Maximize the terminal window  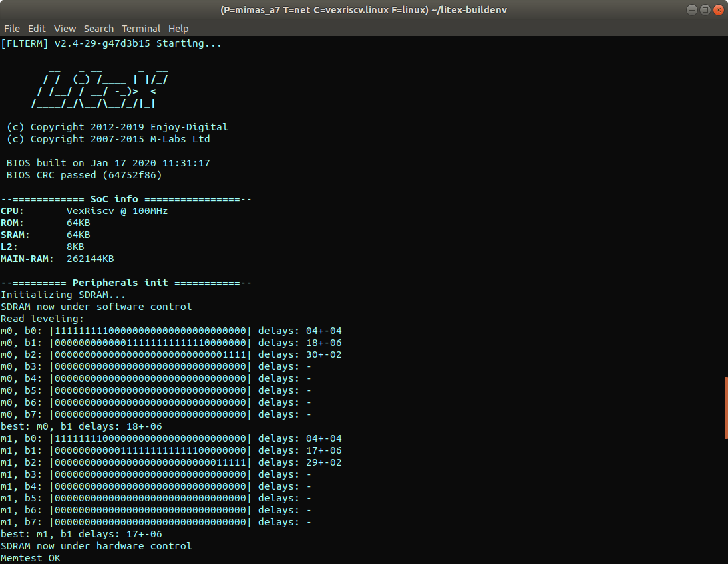point(705,11)
